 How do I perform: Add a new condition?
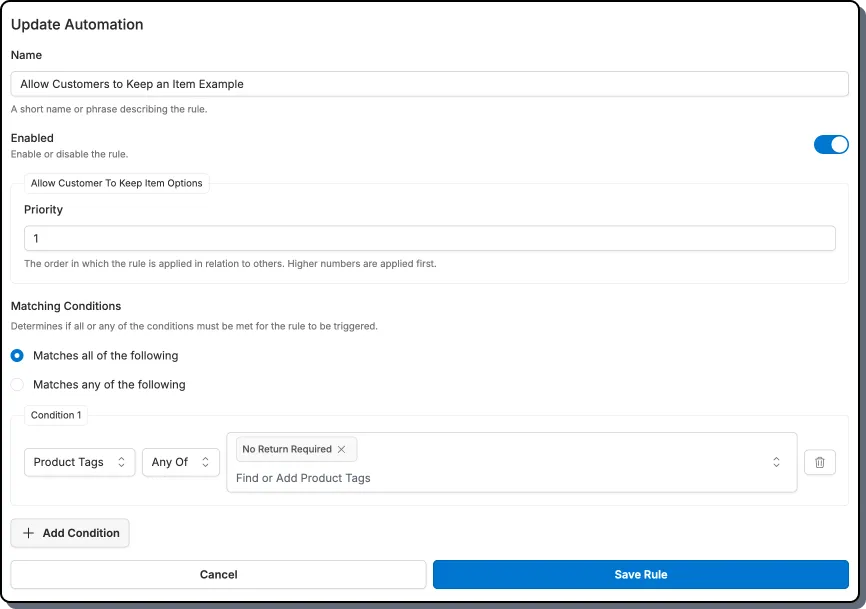69,533
